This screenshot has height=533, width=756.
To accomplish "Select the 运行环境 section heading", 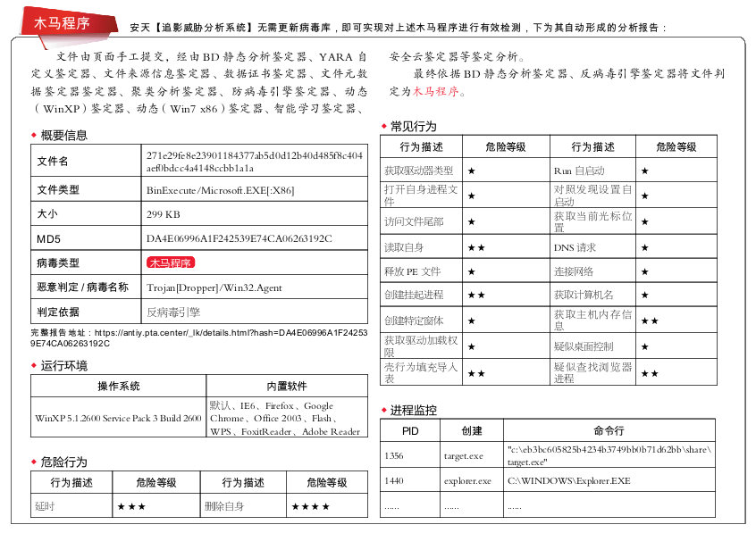I will [x=63, y=366].
